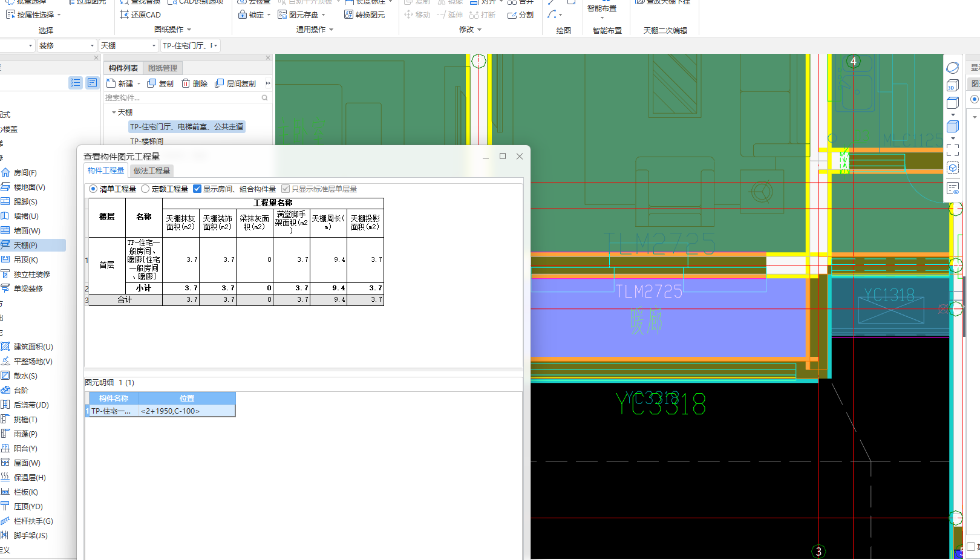The image size is (980, 560).
Task: Click 删除 delete component icon
Action: [x=186, y=83]
